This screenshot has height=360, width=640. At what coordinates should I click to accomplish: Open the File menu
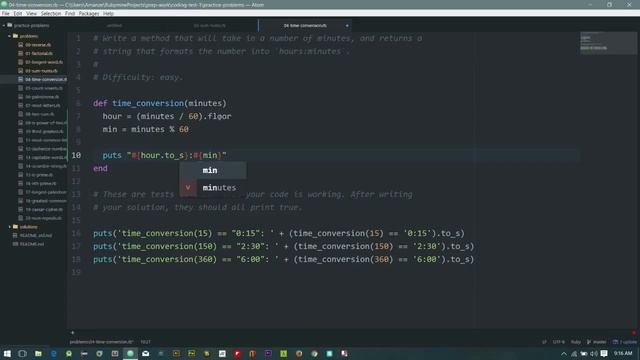[x=5, y=13]
